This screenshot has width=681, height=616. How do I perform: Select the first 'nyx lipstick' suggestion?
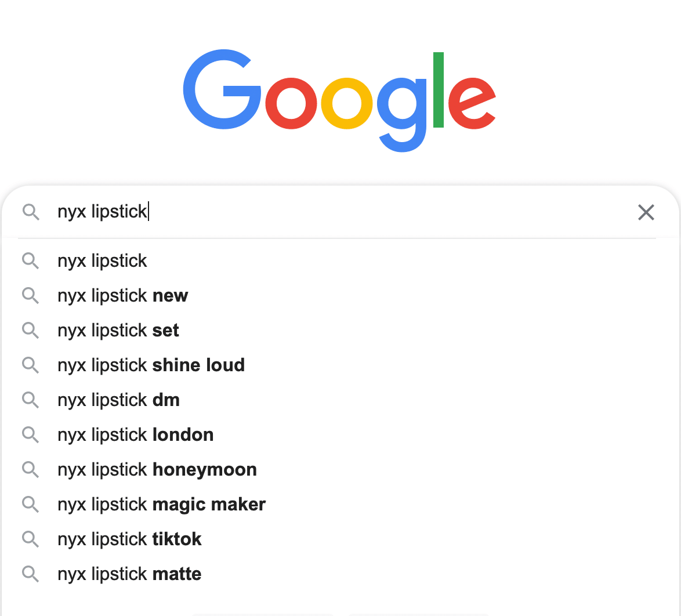(x=340, y=260)
